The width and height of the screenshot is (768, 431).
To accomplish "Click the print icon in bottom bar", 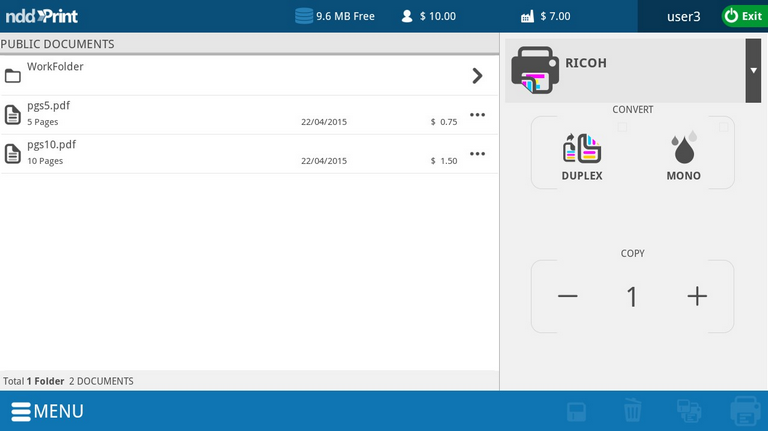I will point(745,411).
